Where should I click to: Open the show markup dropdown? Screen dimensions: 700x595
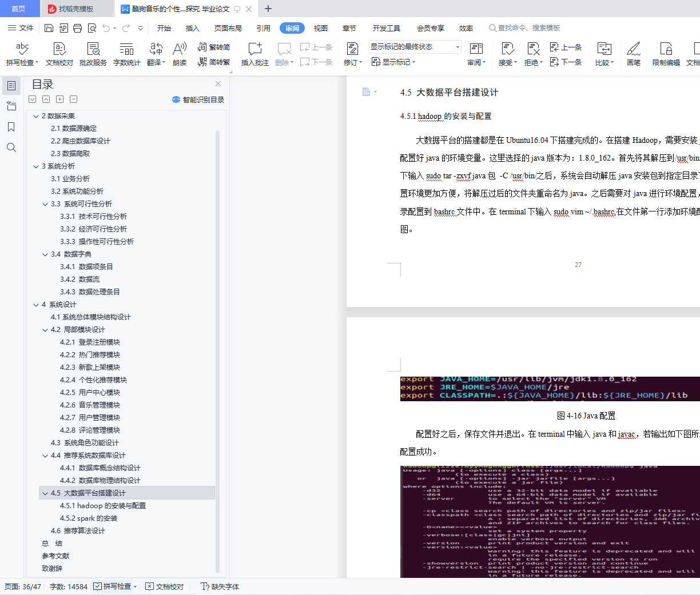pyautogui.click(x=393, y=62)
